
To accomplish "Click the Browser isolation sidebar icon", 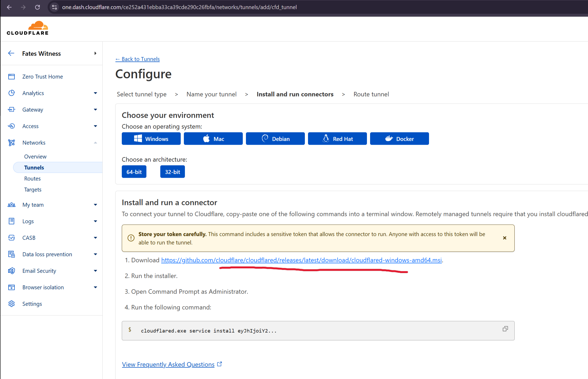I will point(12,287).
